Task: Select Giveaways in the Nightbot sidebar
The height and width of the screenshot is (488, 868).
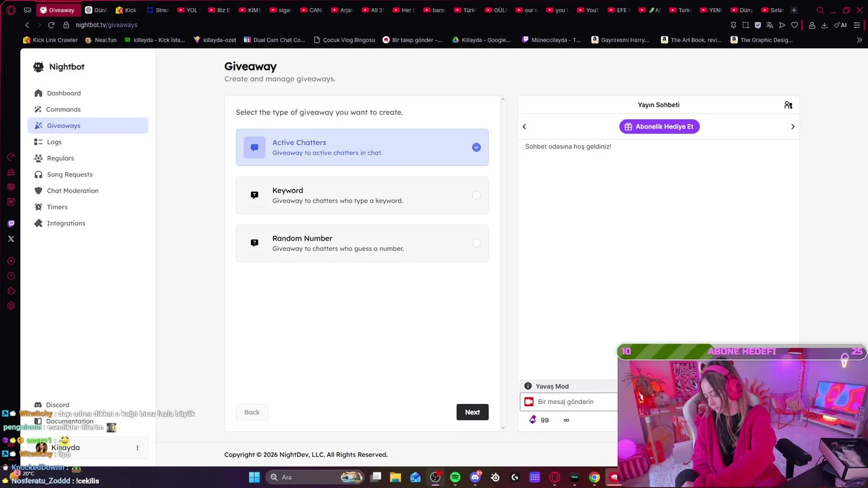Action: coord(87,125)
